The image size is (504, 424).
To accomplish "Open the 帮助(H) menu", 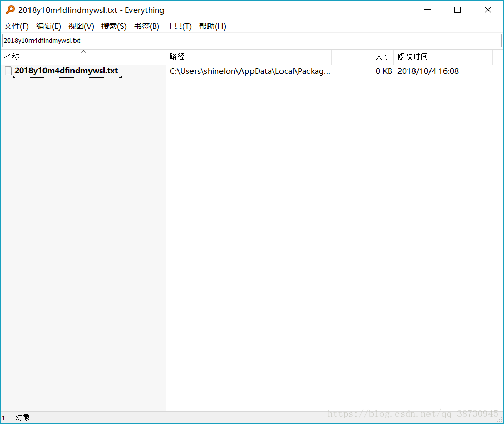I will pyautogui.click(x=213, y=26).
